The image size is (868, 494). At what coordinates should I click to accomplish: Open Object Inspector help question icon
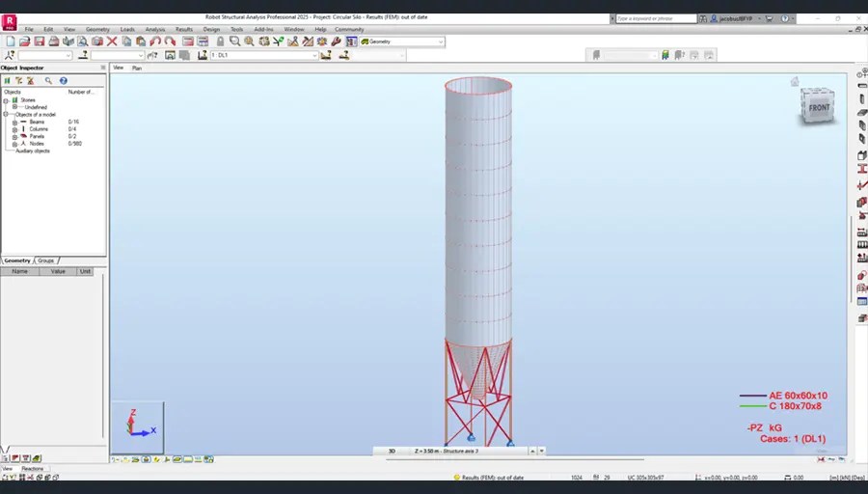point(63,81)
